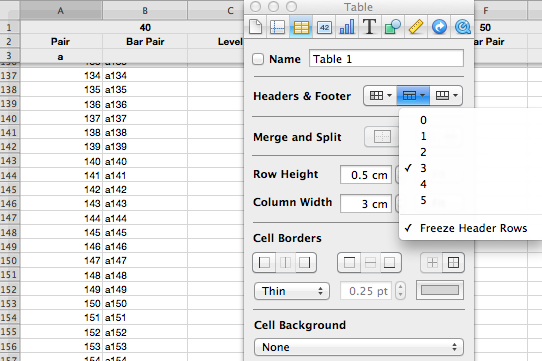
Task: Click the Merge cells button
Action: pos(382,137)
